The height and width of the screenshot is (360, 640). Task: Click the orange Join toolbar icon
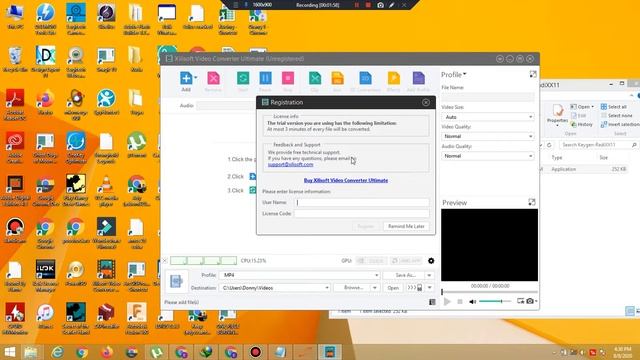click(x=337, y=78)
